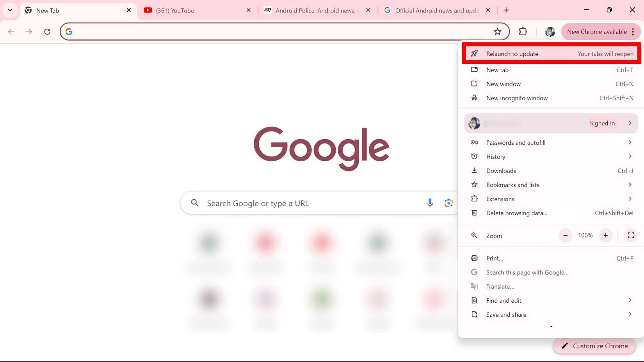Click the back navigation arrow
The height and width of the screenshot is (362, 644).
click(x=11, y=32)
